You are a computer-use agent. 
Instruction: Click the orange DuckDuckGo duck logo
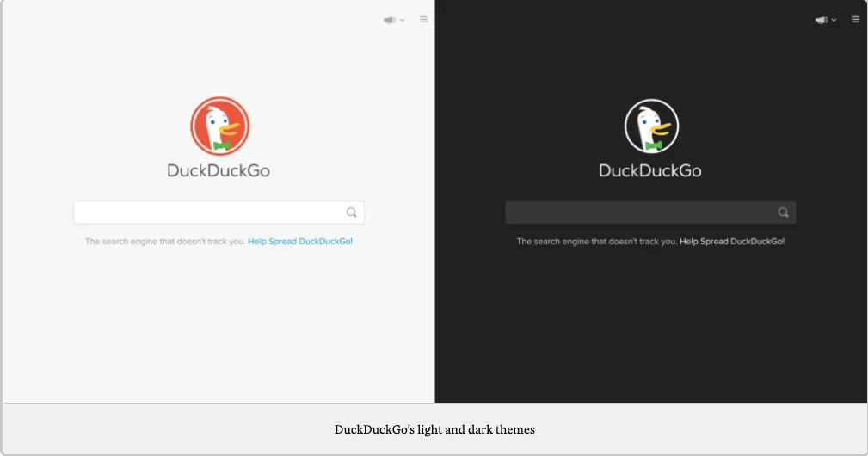tap(219, 126)
